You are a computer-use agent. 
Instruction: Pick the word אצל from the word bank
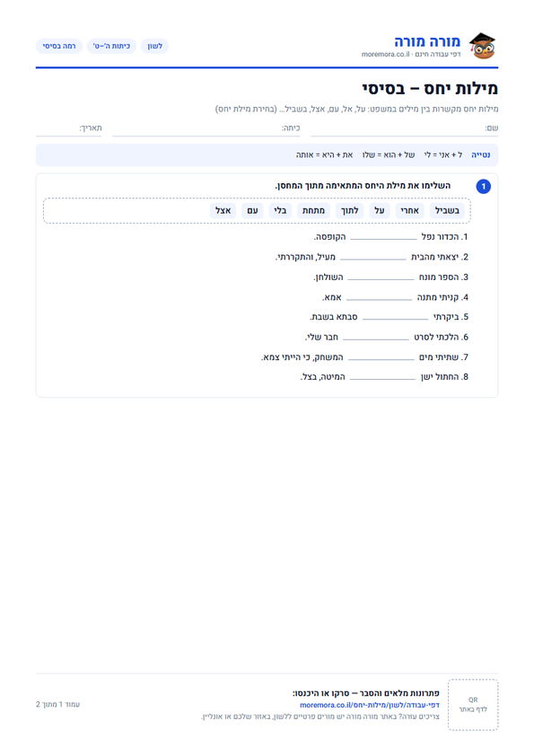point(223,211)
